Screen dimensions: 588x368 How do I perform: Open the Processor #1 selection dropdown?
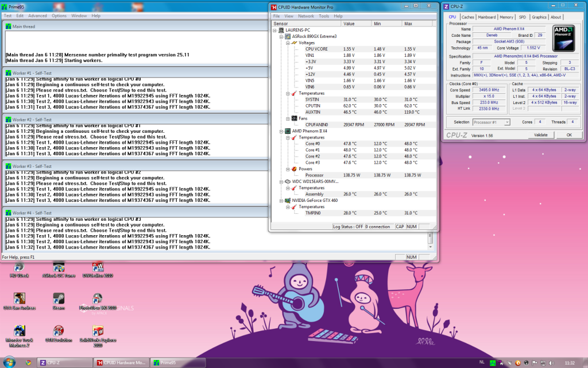(491, 122)
